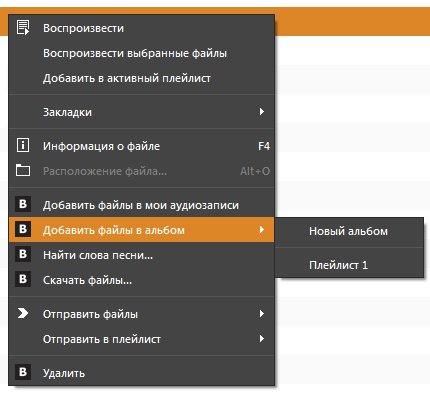Click the info icon next to Информация о файле

(23, 146)
